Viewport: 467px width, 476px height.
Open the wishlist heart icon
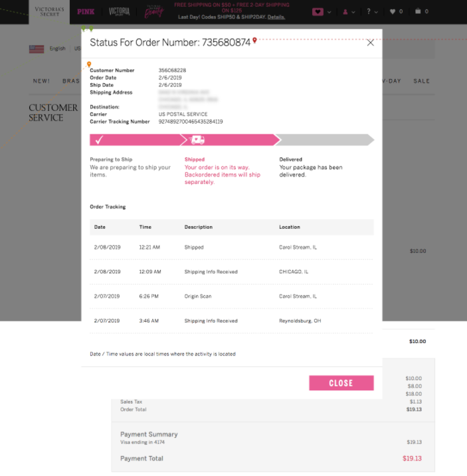[393, 11]
